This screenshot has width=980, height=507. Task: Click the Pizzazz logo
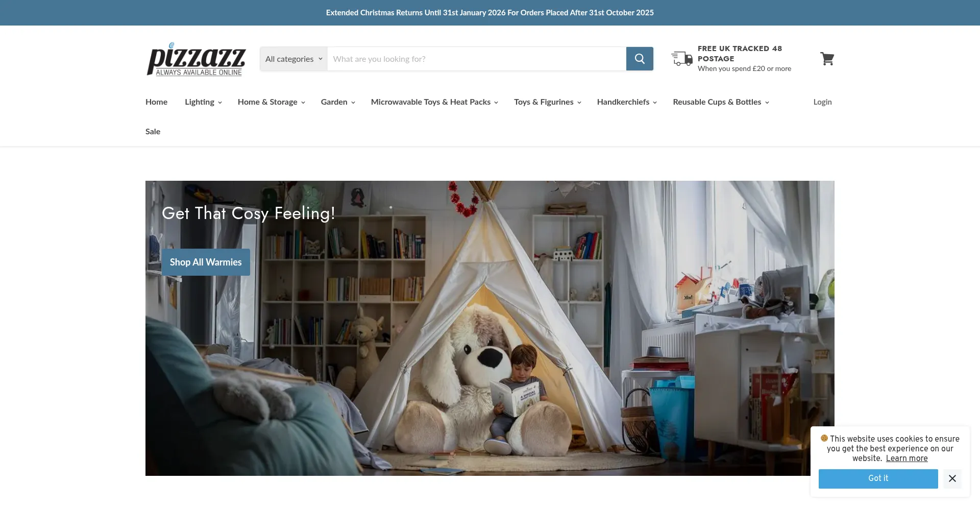click(197, 59)
